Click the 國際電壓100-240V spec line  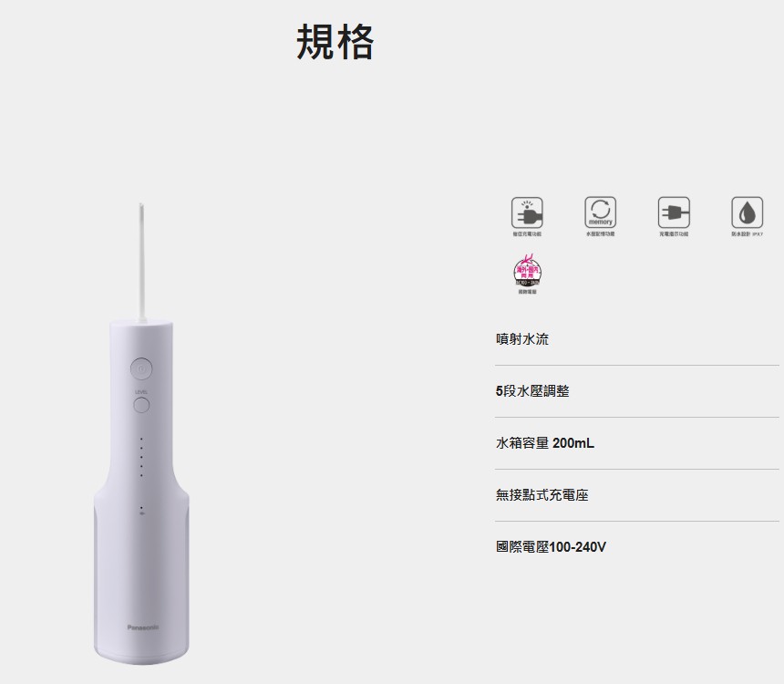[x=551, y=547]
